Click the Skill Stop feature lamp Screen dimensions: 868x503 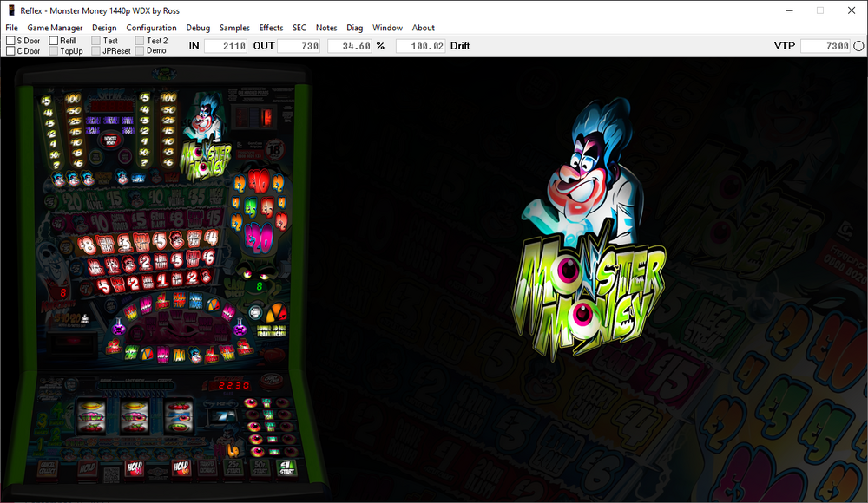[179, 300]
